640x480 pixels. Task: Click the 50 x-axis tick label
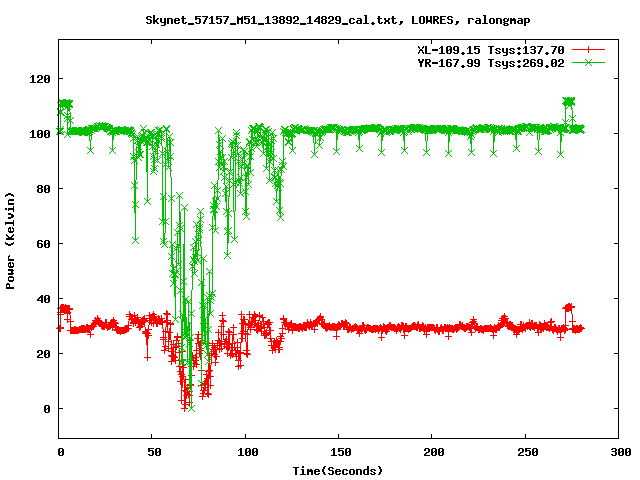pyautogui.click(x=154, y=452)
